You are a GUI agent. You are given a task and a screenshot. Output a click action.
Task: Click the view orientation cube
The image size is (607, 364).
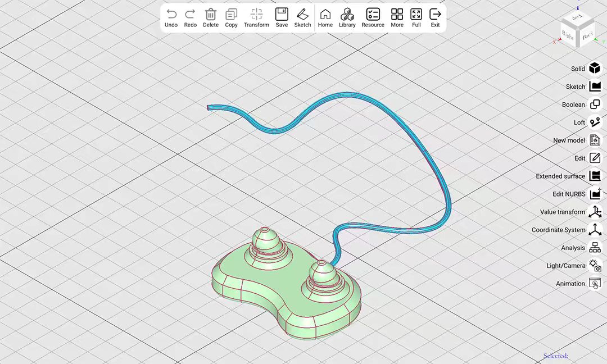577,31
